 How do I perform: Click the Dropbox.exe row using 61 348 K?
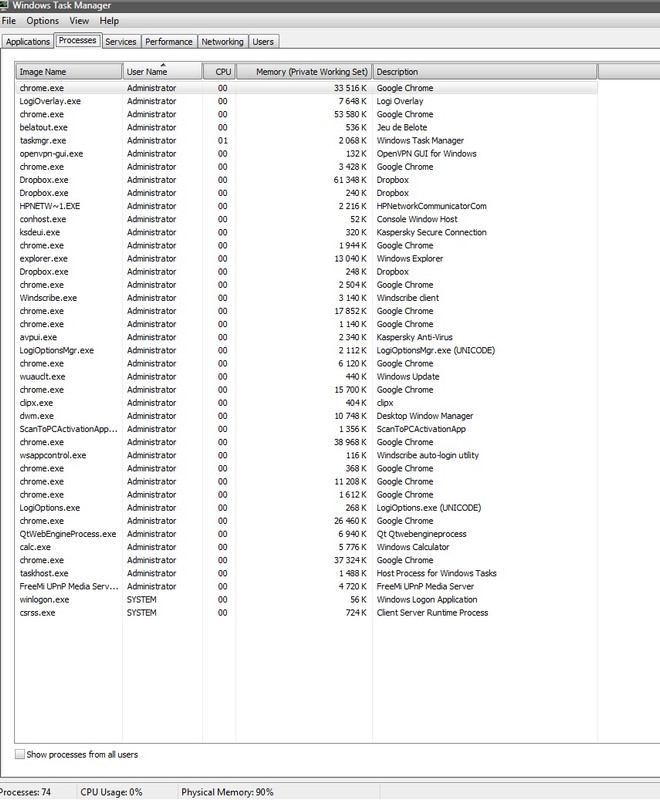tap(306, 180)
